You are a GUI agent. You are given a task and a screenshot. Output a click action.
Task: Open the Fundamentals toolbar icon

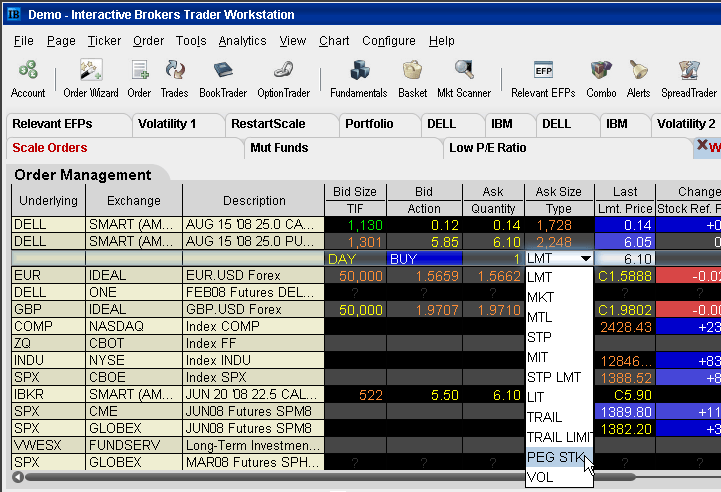coord(359,79)
